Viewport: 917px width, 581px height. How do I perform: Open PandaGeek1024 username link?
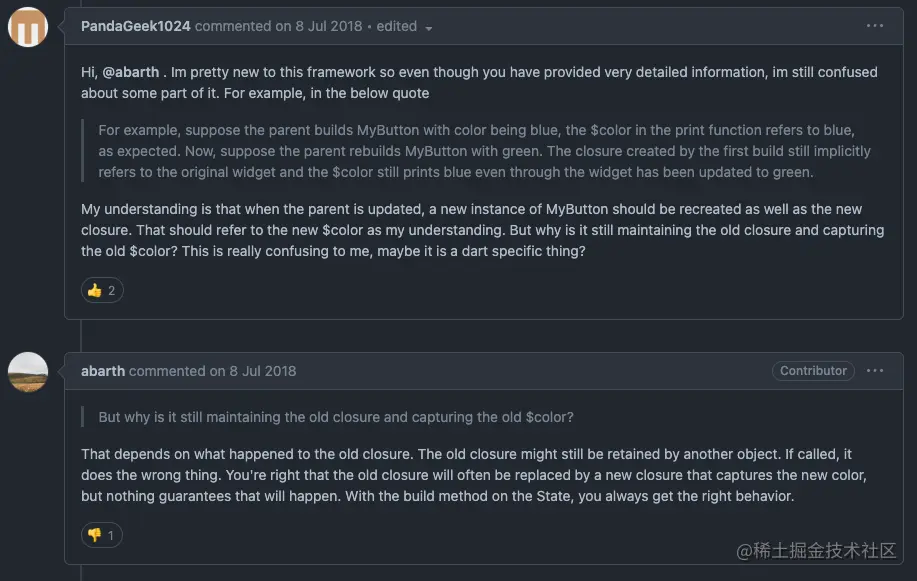coord(136,26)
